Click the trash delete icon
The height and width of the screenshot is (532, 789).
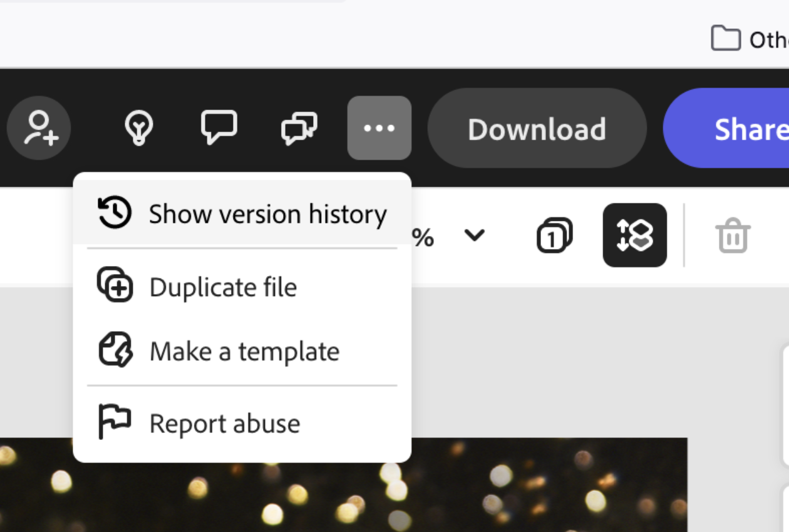(733, 235)
